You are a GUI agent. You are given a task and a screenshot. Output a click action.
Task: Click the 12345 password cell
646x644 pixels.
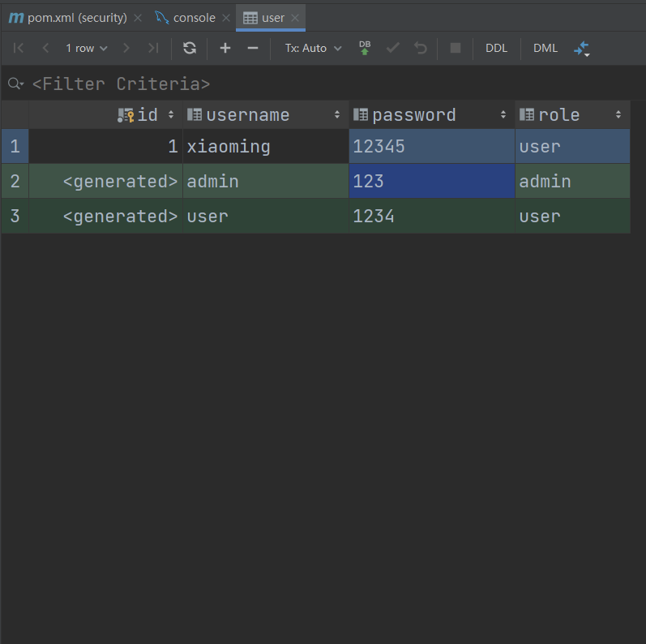coord(432,146)
